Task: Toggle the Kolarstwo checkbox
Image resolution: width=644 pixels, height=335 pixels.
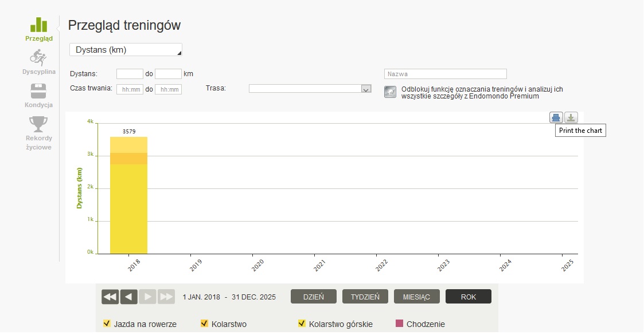Action: 204,324
